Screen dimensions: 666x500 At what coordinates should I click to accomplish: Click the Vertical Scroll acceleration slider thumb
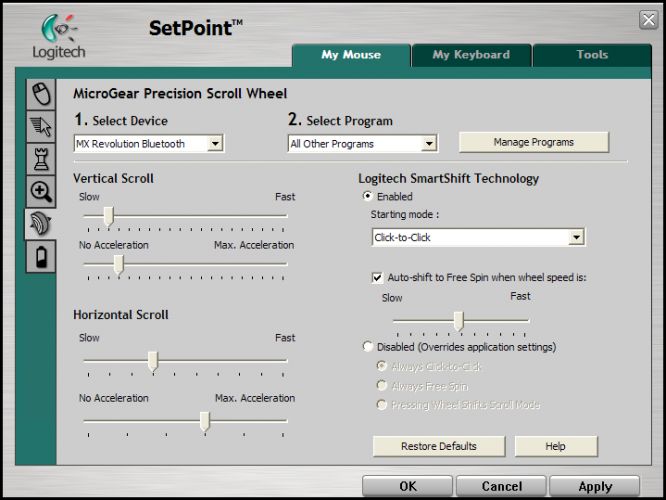pos(119,265)
